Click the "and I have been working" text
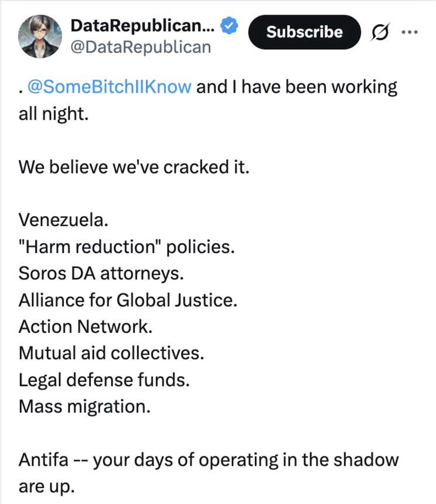This screenshot has height=504, width=436. [297, 87]
